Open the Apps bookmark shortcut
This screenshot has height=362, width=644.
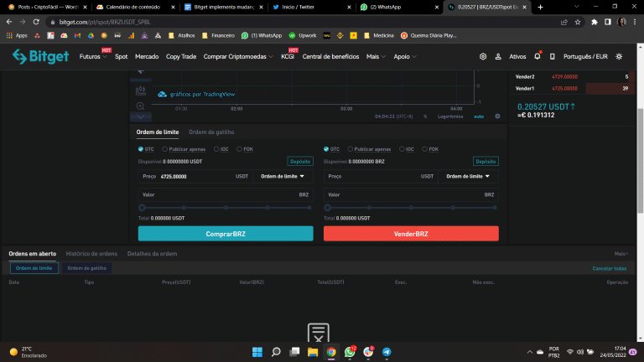pyautogui.click(x=17, y=36)
